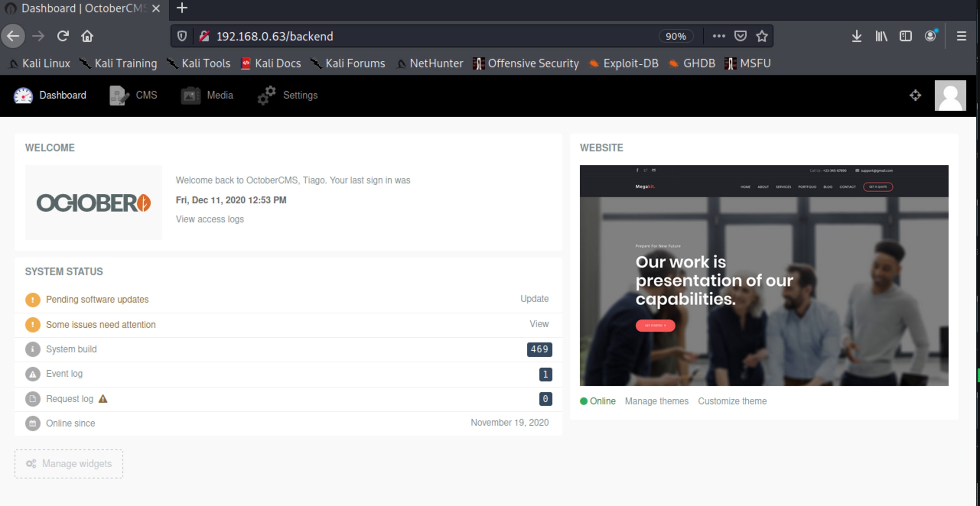Click the website preview thumbnail
The height and width of the screenshot is (506, 980).
764,275
